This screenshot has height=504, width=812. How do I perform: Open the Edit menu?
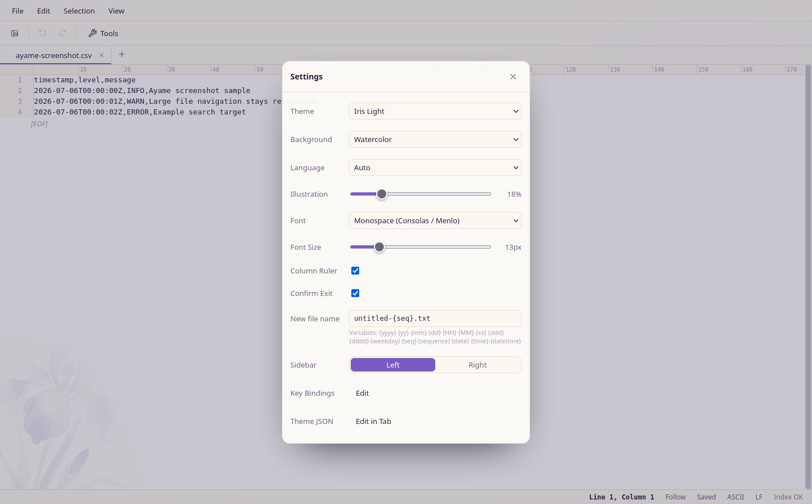(x=43, y=11)
